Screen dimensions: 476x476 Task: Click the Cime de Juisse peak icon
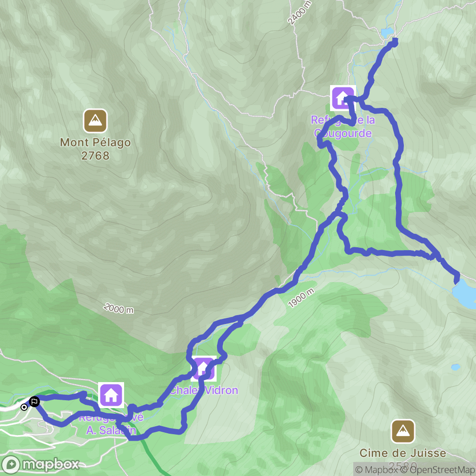(x=403, y=431)
